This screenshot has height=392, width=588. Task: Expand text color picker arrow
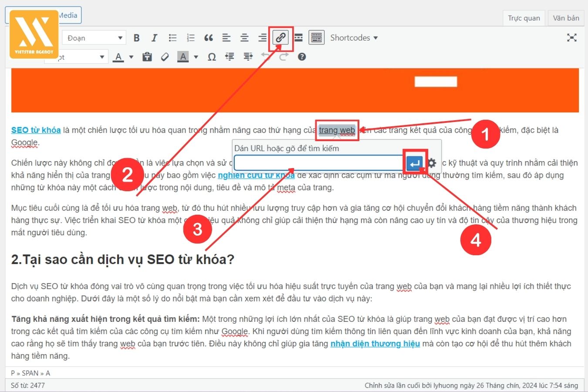(131, 57)
